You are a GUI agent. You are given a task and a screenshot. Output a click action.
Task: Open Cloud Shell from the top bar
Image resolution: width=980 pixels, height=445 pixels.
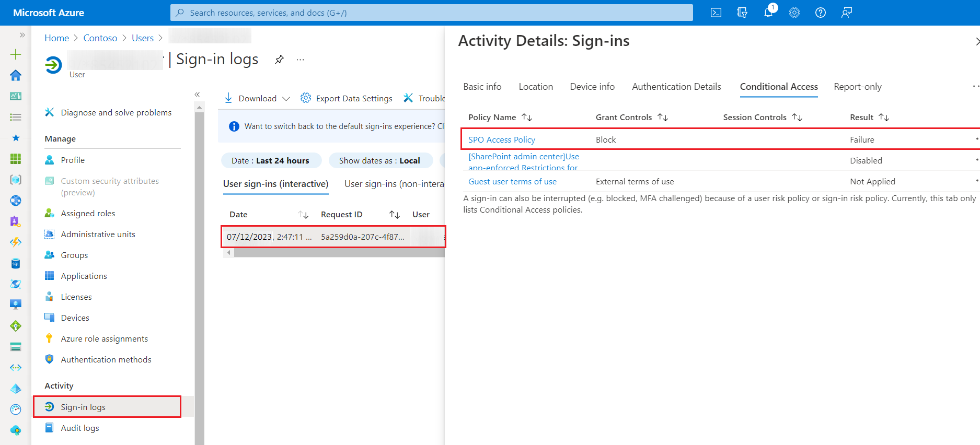716,13
